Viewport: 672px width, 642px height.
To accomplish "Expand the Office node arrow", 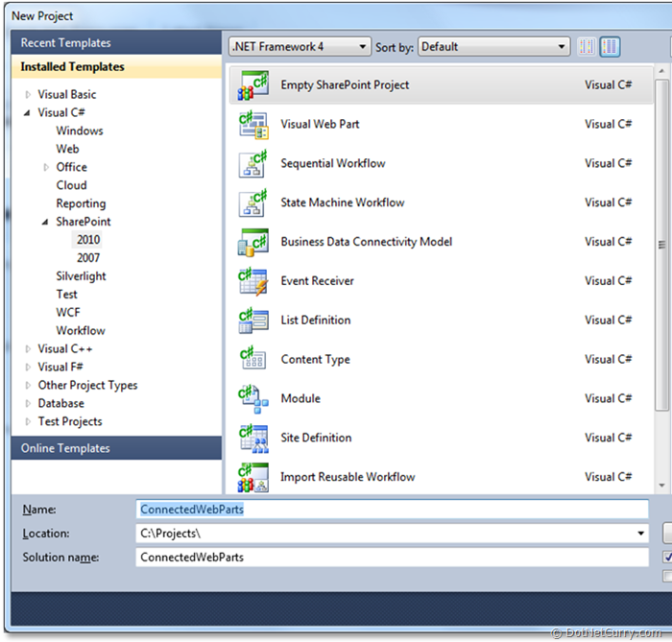I will [46, 168].
